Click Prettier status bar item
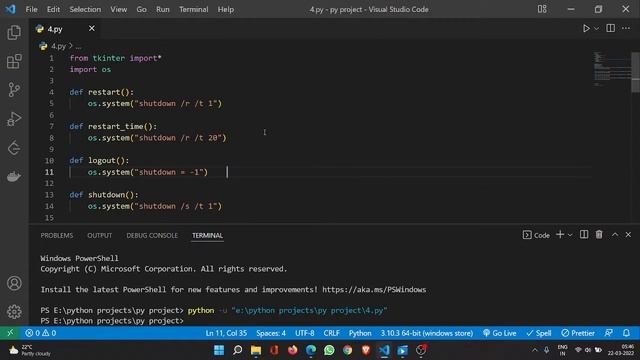This screenshot has width=640, height=360. coord(578,333)
